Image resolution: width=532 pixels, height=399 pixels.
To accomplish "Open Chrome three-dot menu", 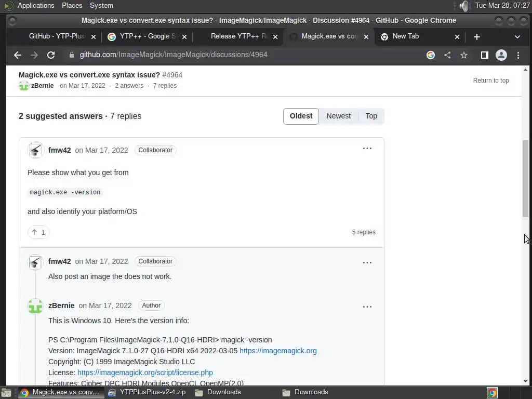I will click(x=518, y=55).
